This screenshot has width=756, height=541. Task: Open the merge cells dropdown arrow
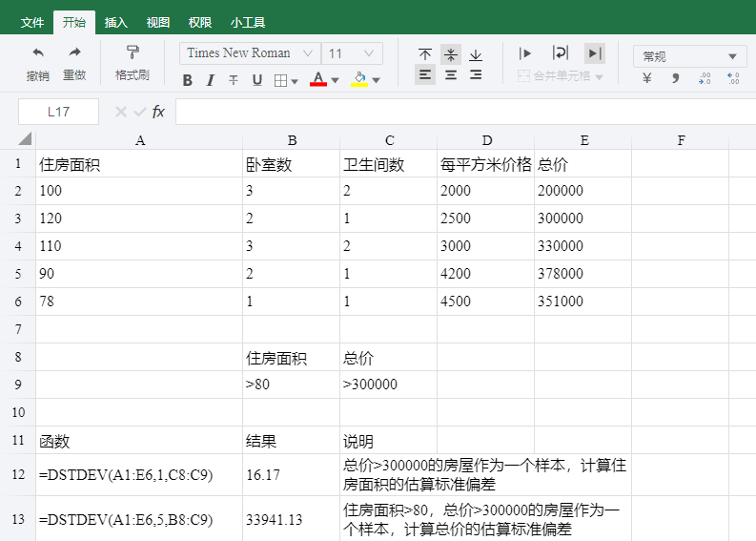pos(600,76)
